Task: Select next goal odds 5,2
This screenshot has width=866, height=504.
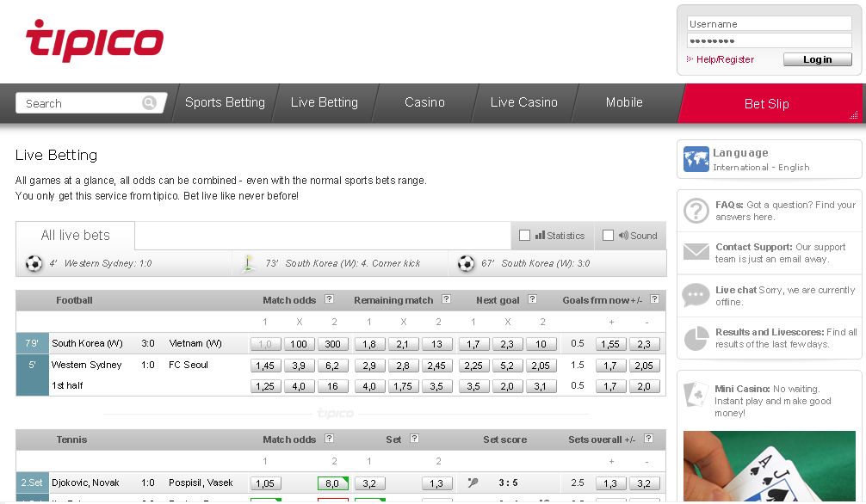Action: tap(507, 366)
